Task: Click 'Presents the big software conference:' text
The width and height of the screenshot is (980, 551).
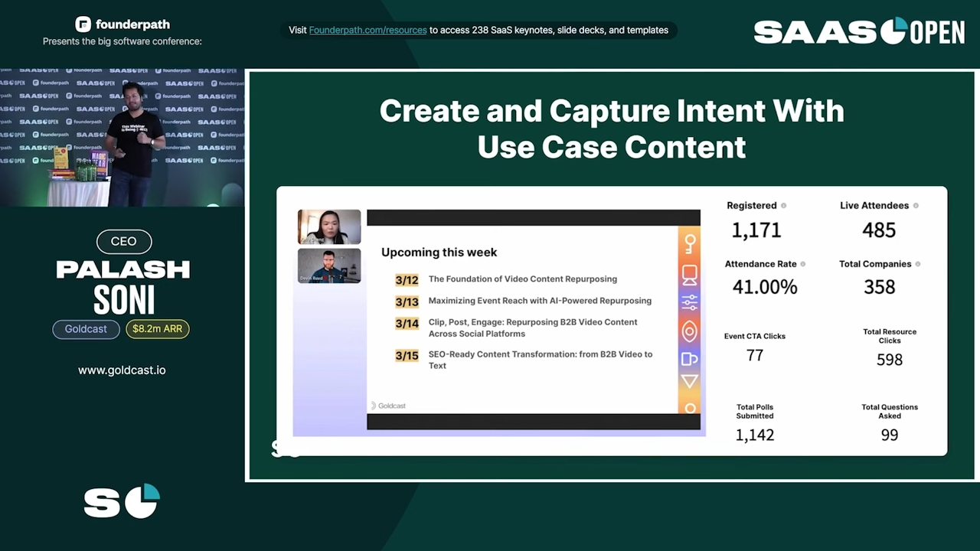Action: point(122,41)
